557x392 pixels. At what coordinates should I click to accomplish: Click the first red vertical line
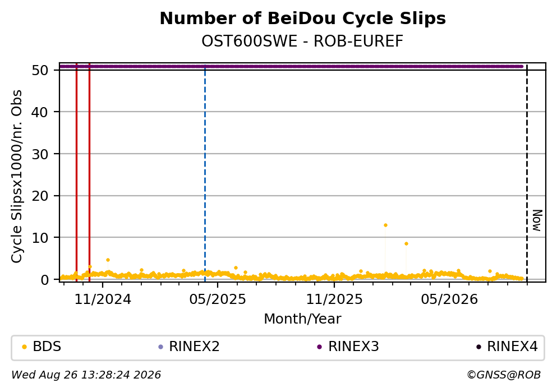pos(76,172)
